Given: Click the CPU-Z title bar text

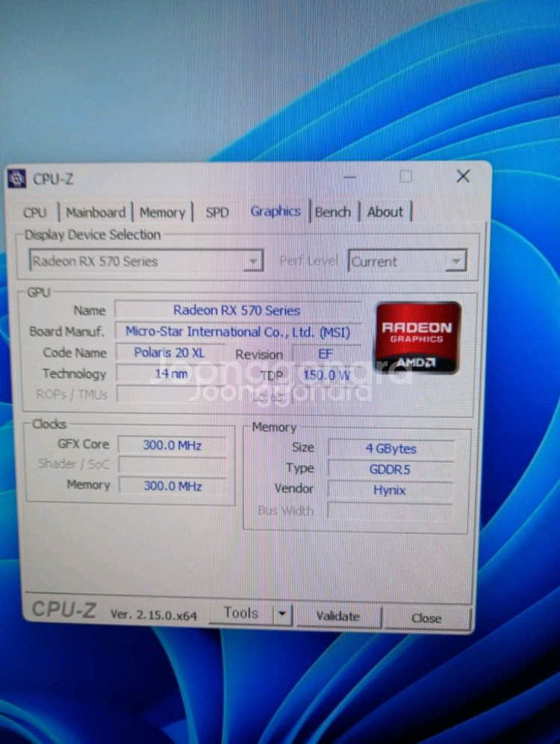Looking at the screenshot, I should pos(53,179).
